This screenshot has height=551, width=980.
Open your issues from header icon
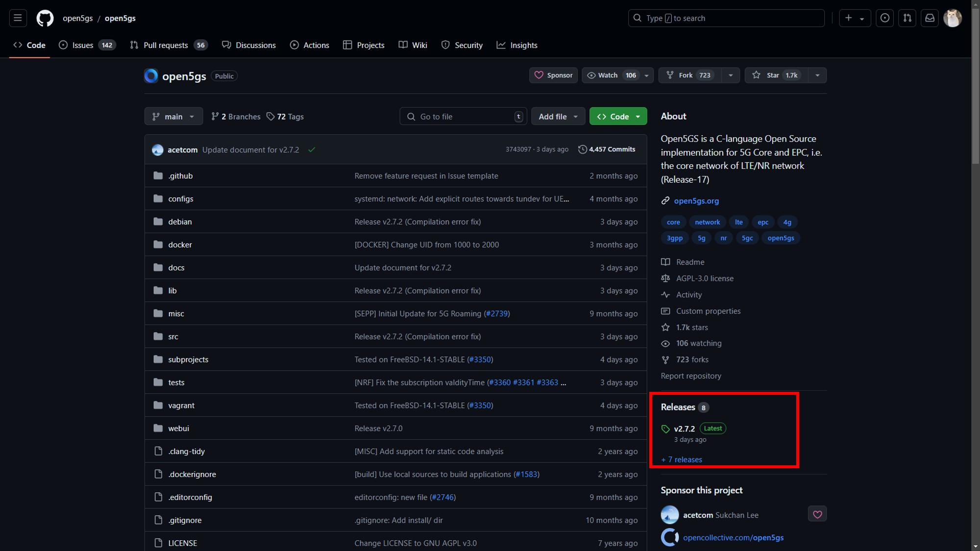click(x=884, y=18)
